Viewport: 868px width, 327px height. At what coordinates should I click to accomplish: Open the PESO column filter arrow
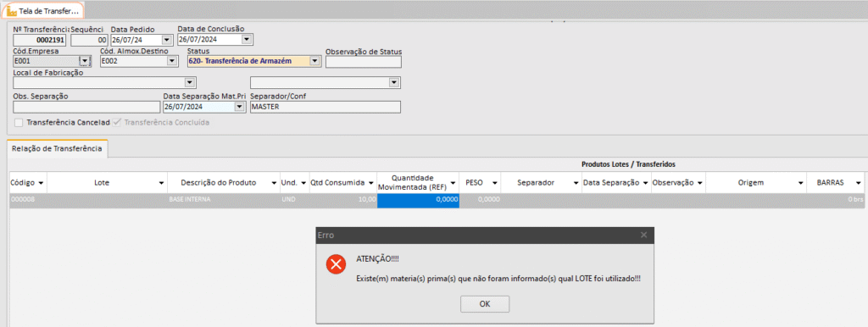(495, 183)
